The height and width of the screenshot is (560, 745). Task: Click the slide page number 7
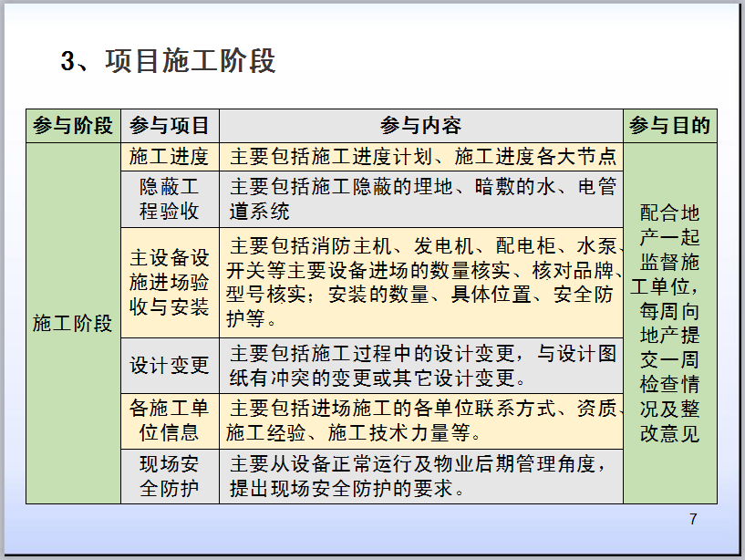pos(693,519)
